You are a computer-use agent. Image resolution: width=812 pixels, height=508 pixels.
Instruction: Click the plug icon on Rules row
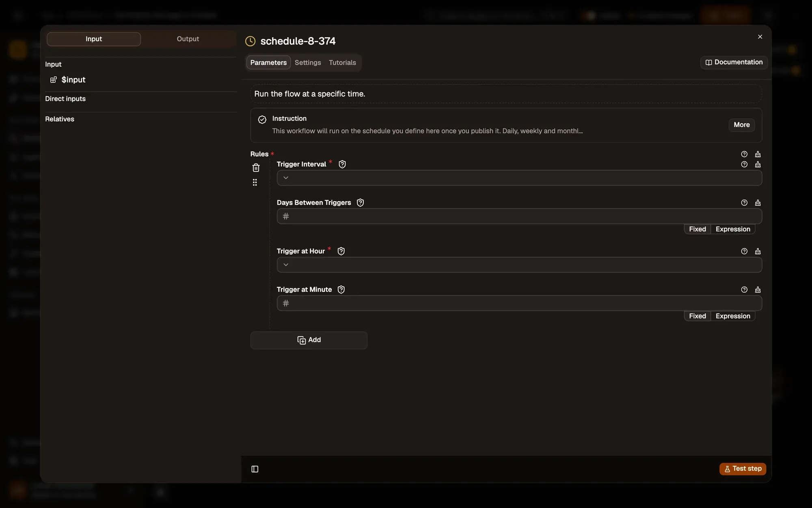click(758, 154)
